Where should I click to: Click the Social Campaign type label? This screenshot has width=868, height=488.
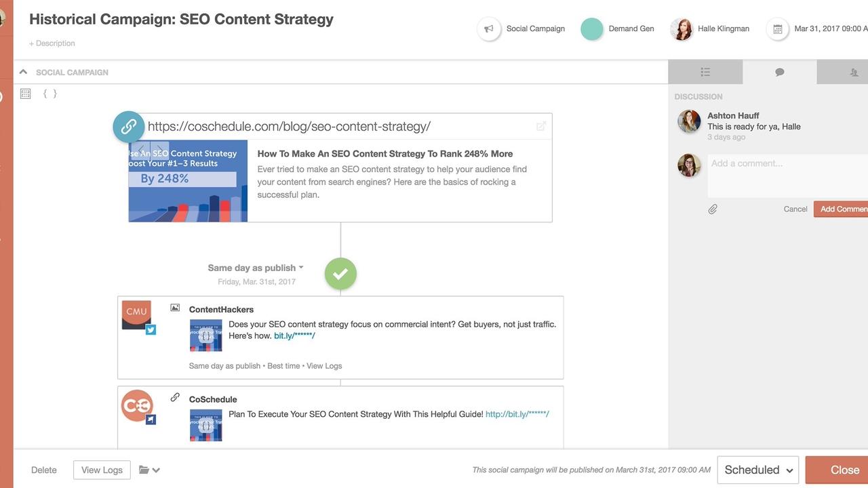tap(536, 29)
